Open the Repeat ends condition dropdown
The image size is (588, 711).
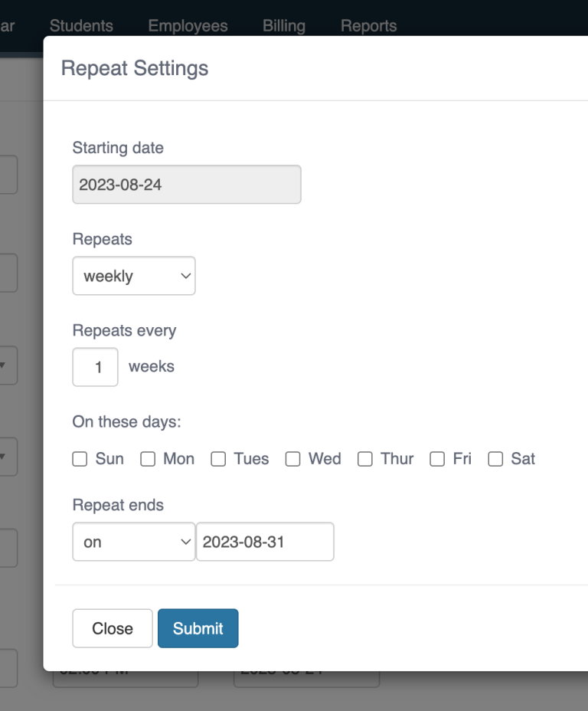[x=134, y=542]
